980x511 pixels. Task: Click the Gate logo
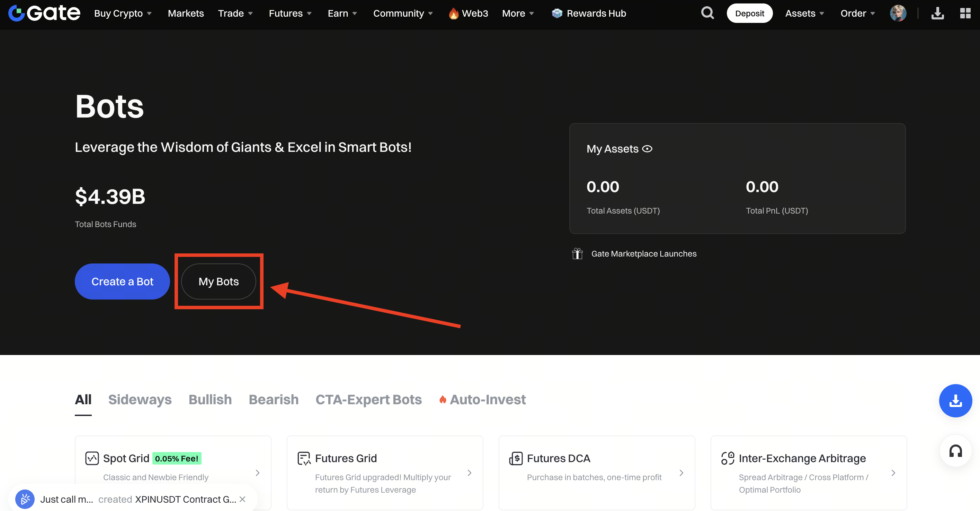point(44,13)
